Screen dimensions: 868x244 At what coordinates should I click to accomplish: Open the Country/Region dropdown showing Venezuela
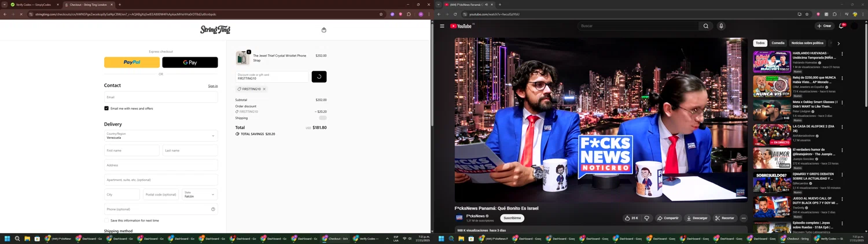[x=161, y=136]
